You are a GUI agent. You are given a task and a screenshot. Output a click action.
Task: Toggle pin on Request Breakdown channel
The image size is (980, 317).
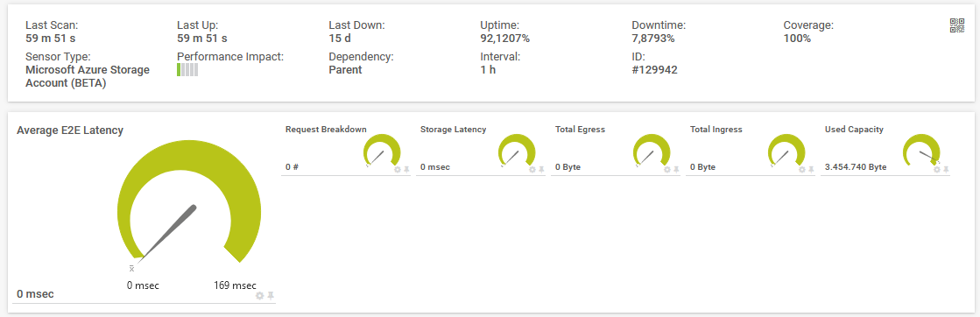(x=405, y=169)
